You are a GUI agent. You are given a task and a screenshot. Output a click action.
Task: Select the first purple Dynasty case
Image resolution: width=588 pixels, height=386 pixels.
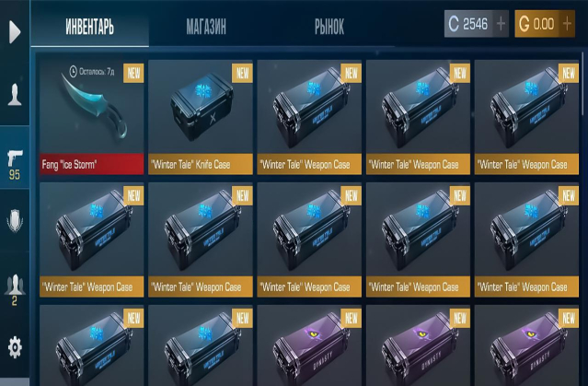click(309, 345)
